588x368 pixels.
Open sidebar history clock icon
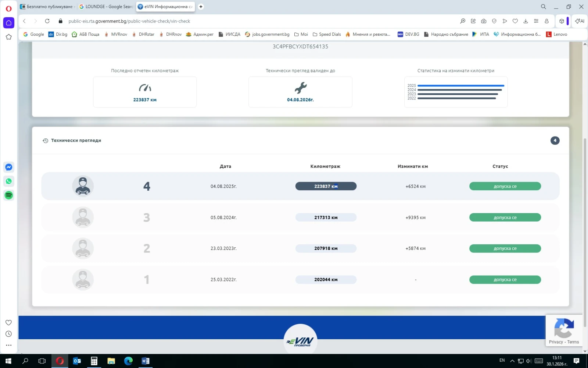pos(9,334)
